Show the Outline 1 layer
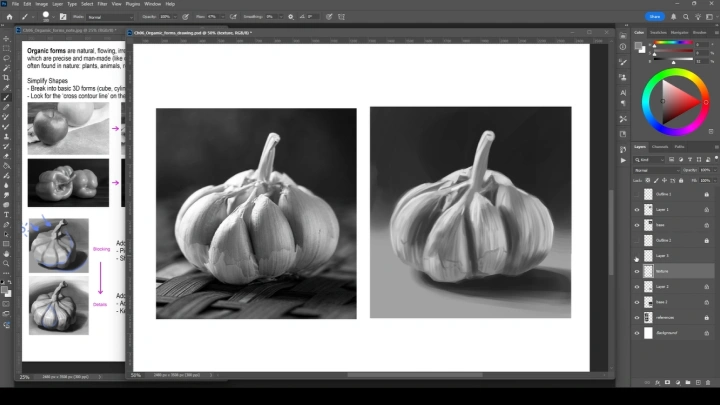 click(x=637, y=194)
